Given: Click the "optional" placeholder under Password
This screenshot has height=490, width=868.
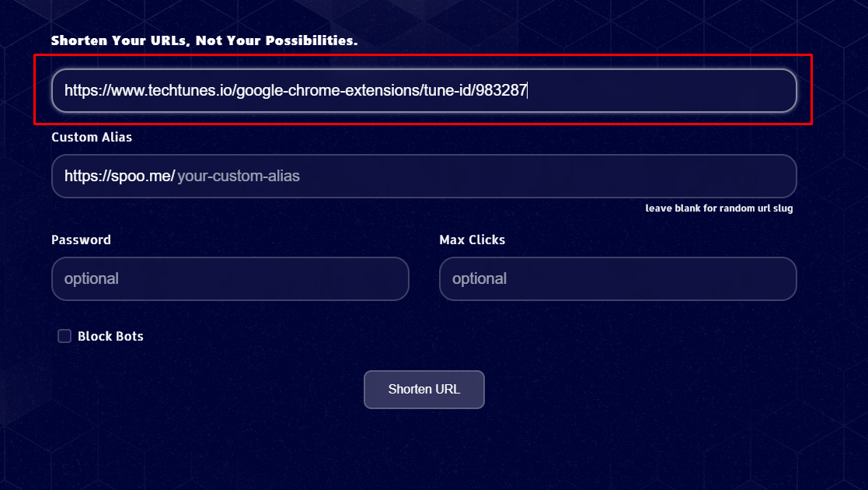Looking at the screenshot, I should point(92,278).
